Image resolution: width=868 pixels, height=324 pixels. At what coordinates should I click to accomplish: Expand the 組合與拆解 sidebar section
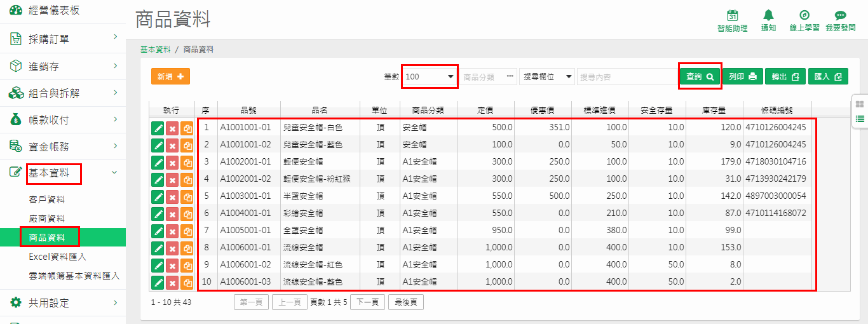115,91
